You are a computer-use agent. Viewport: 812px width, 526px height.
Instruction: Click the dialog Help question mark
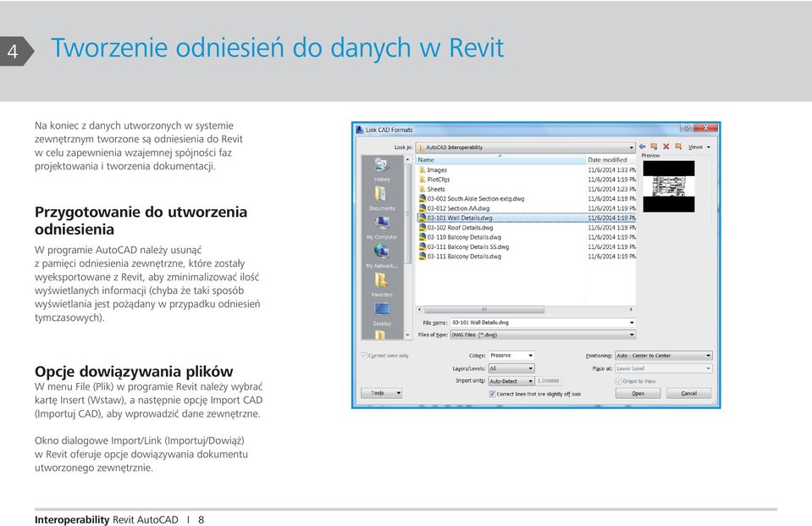687,128
